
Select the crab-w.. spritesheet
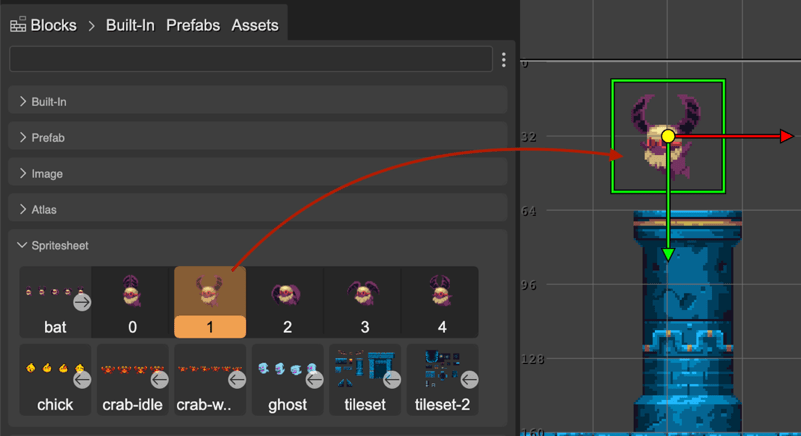[210, 380]
